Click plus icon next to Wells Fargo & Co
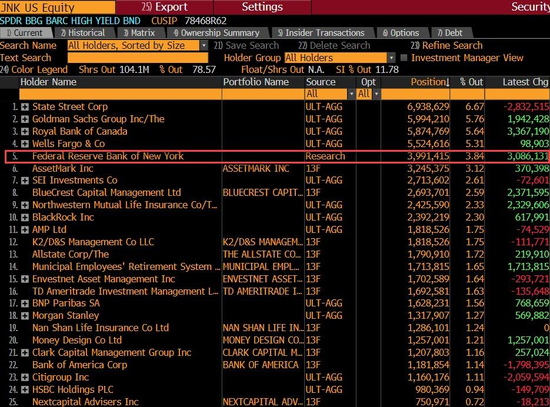550x407 pixels. (25, 144)
